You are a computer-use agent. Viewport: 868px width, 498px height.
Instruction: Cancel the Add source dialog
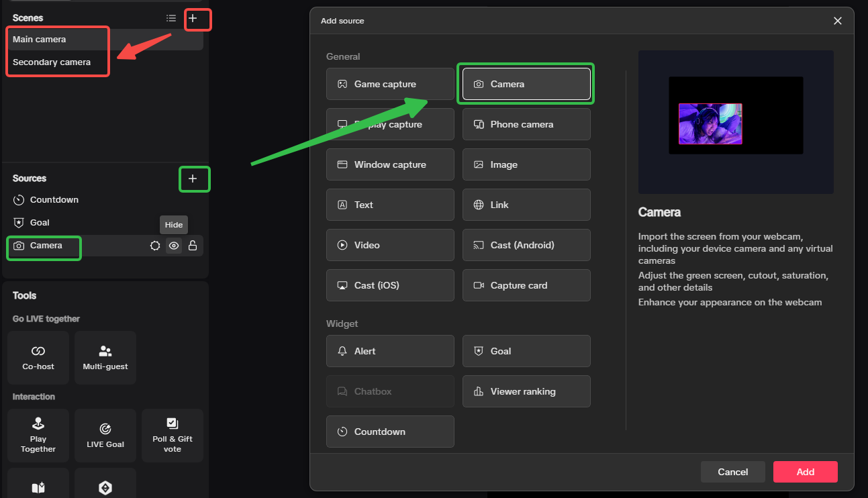[732, 472]
